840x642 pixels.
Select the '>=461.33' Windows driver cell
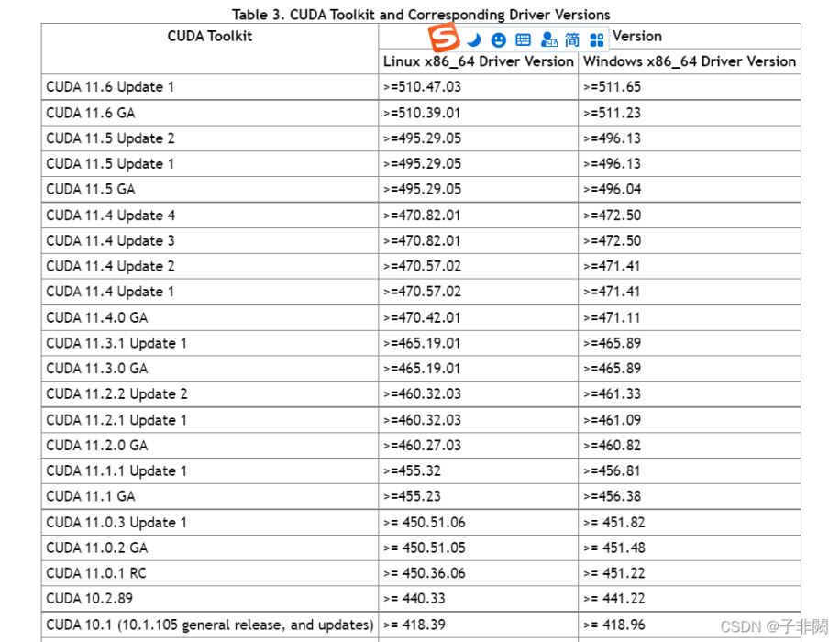(x=690, y=393)
